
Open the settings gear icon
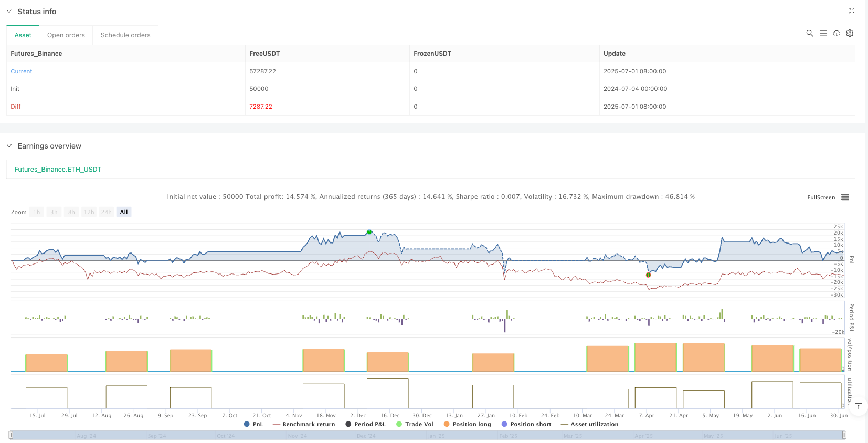click(x=850, y=33)
